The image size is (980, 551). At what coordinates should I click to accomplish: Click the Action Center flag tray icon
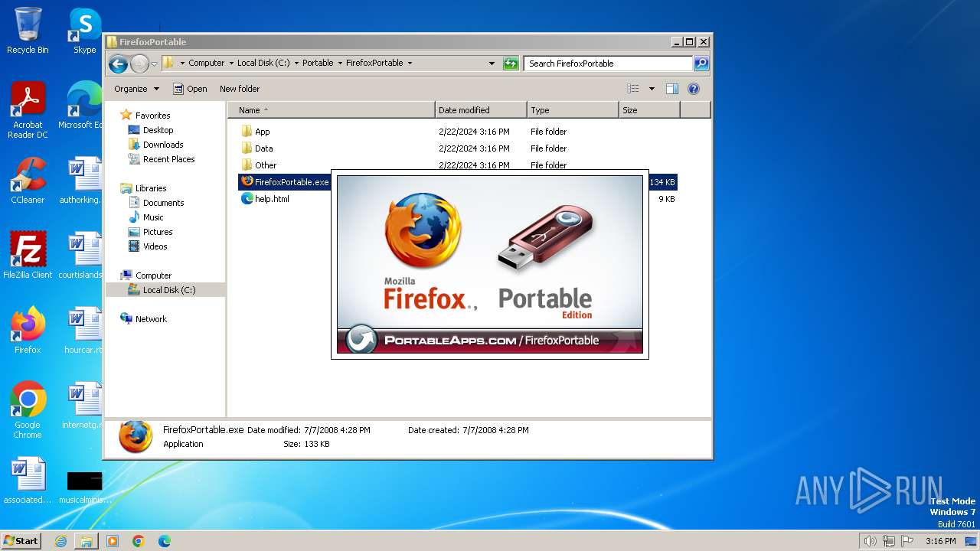[907, 541]
